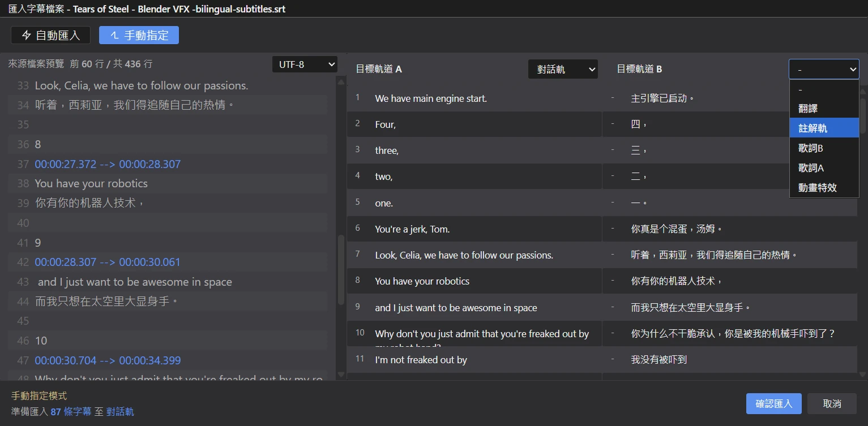Viewport: 868px width, 426px height.
Task: Select the 手動指定 manual mode tab
Action: (139, 35)
